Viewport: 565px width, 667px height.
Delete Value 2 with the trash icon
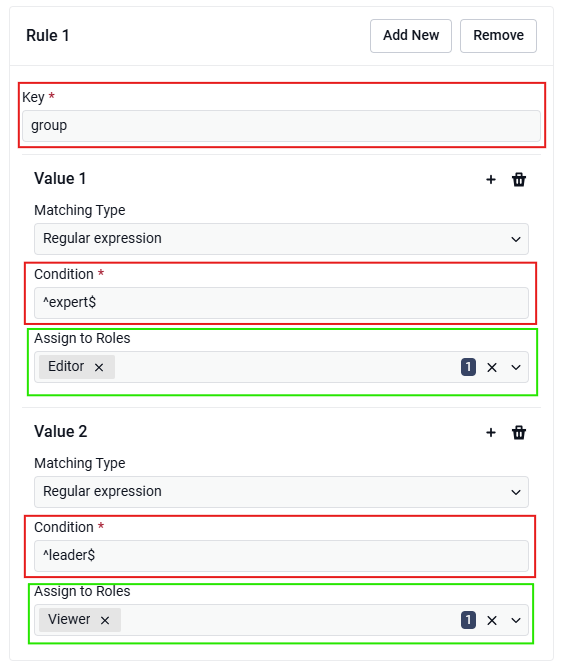519,433
